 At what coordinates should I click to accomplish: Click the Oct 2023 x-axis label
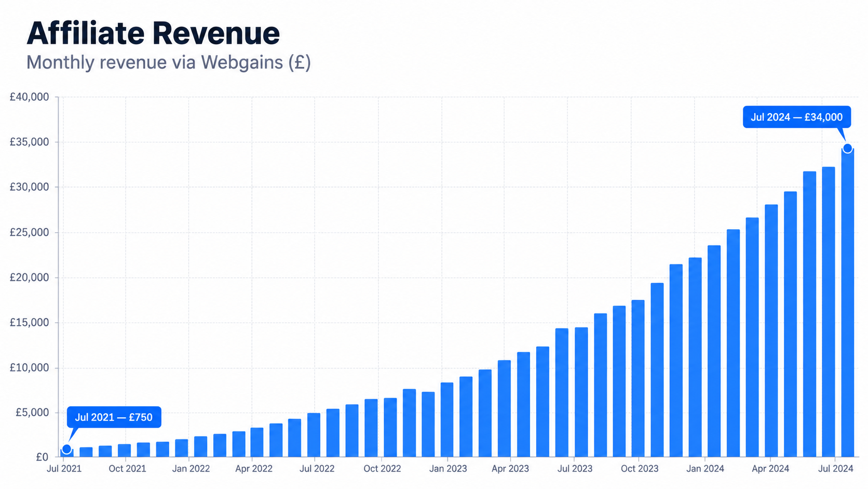click(x=640, y=469)
